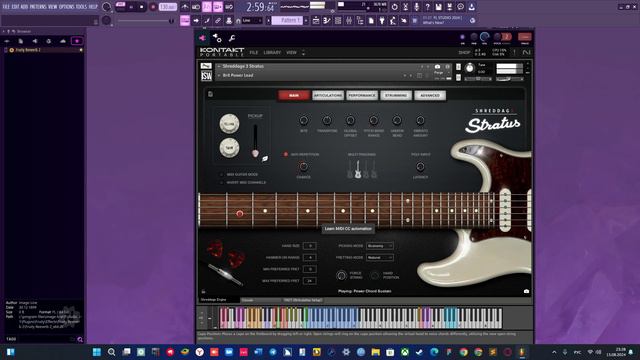Click the red picks image
This screenshot has width=640, height=360.
(x=226, y=253)
